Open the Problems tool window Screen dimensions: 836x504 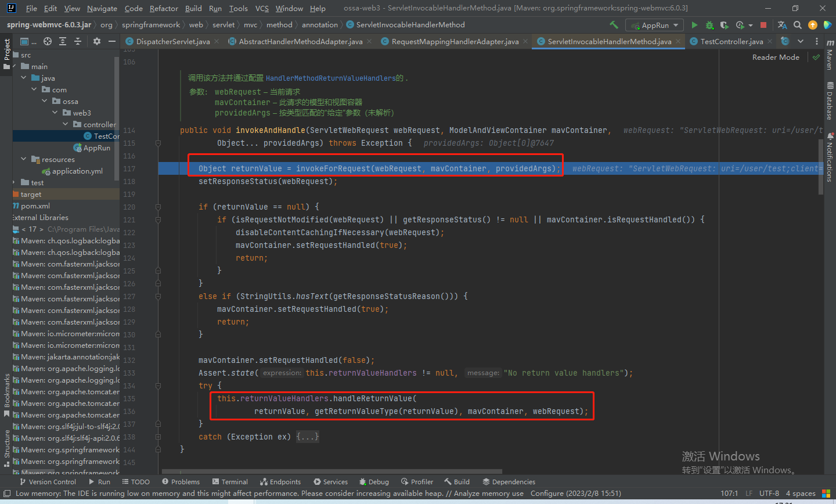(181, 482)
